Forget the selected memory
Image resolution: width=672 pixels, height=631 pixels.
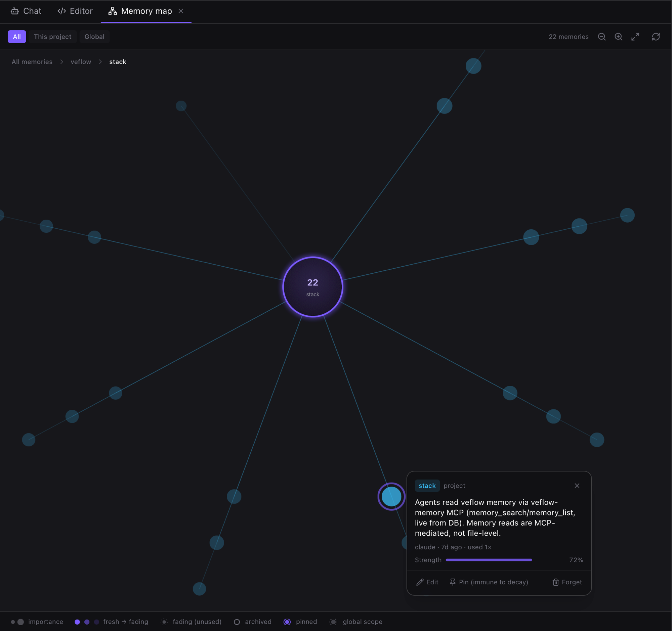point(567,582)
